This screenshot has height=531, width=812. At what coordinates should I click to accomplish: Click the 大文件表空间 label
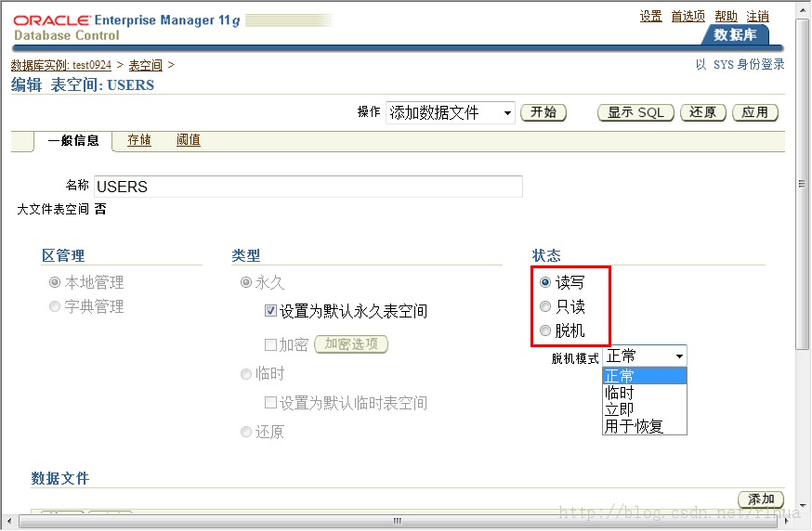pyautogui.click(x=53, y=209)
